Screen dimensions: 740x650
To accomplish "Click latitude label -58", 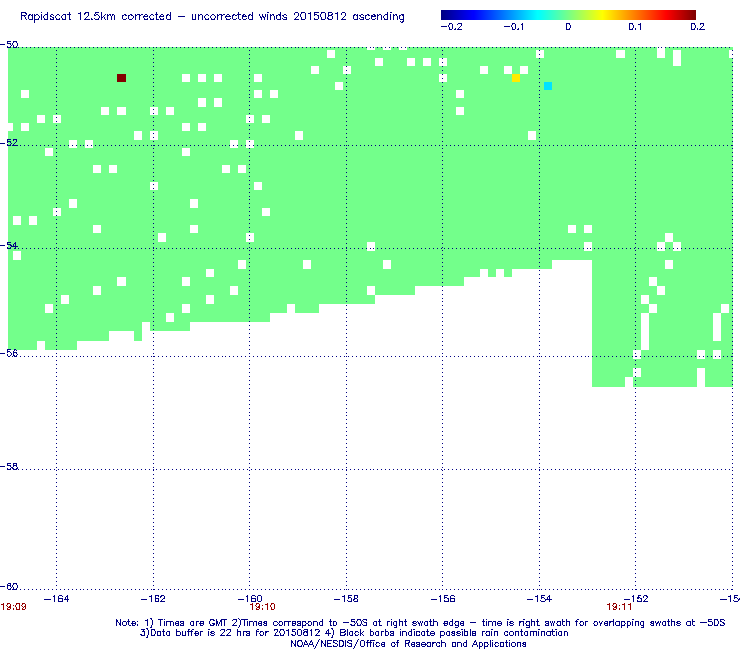I will [9, 466].
